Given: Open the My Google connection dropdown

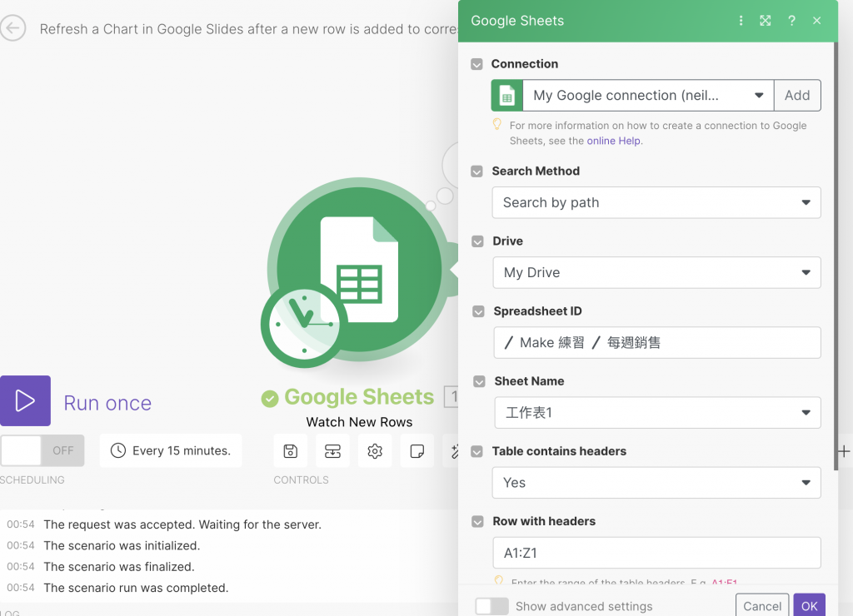Looking at the screenshot, I should tap(648, 96).
